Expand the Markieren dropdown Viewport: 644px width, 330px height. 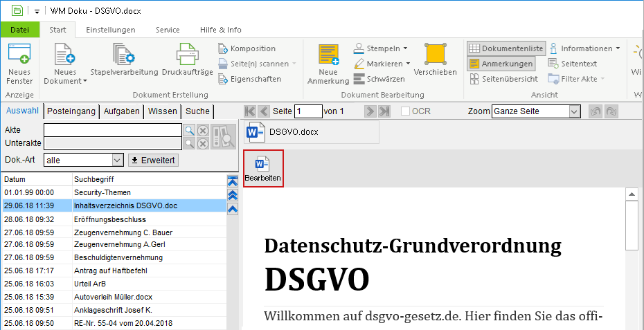408,64
